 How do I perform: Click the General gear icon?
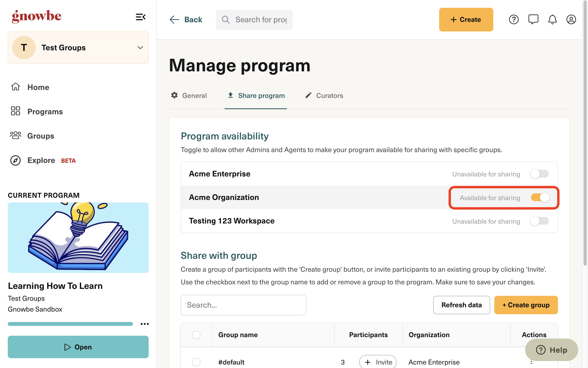point(174,95)
